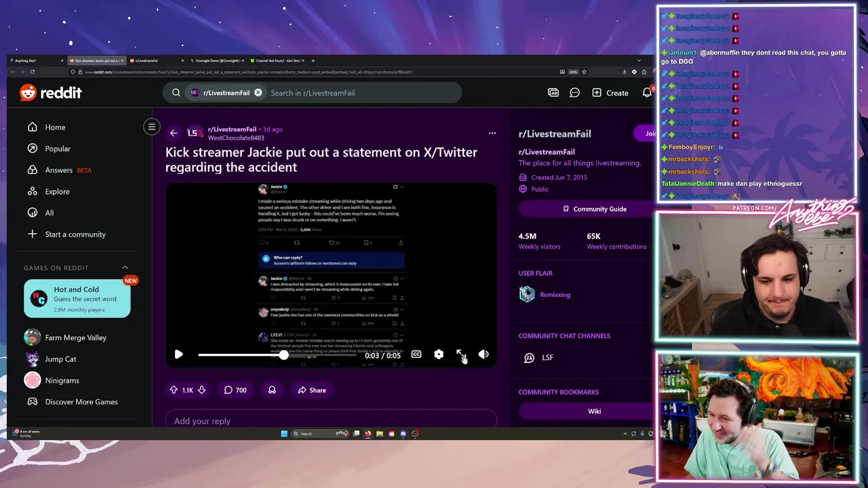Viewport: 868px width, 488px height.
Task: Show hidden system tray icons
Action: point(625,434)
